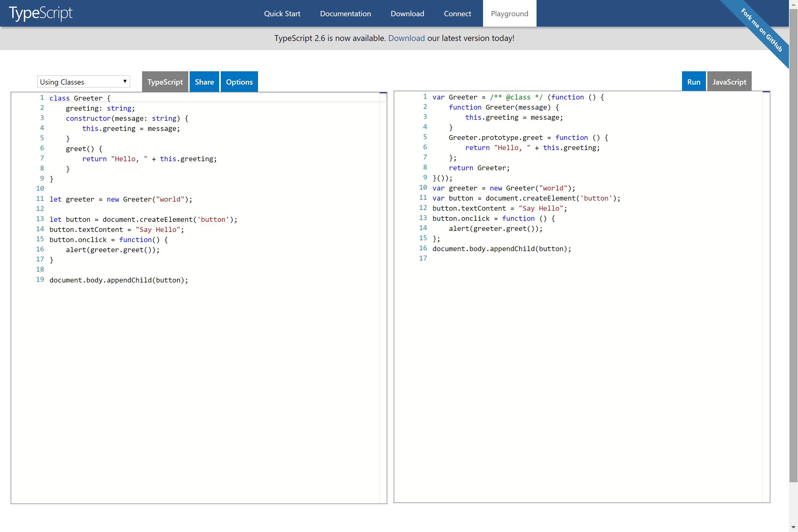Click 'function Greeter(message) {' in JavaScript output
The image size is (798, 532).
click(504, 107)
